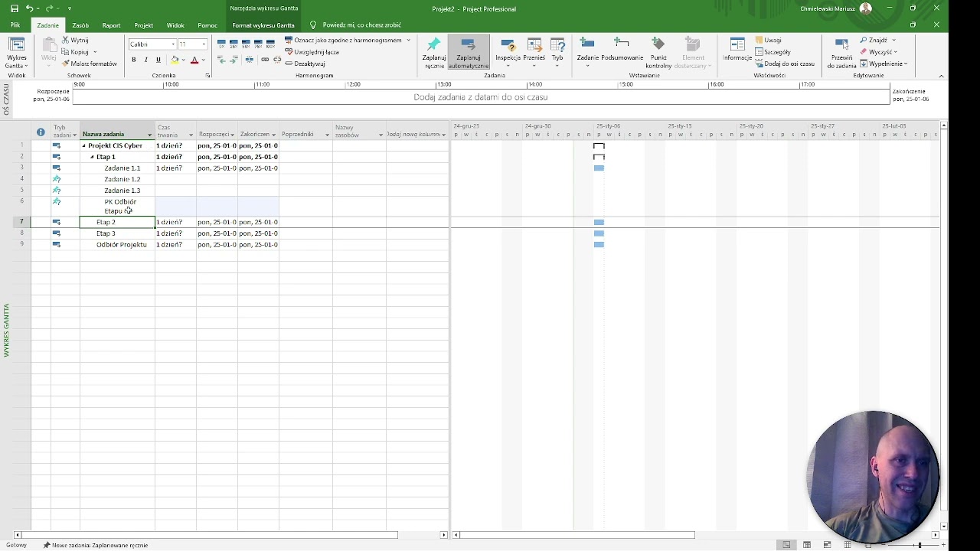Toggle underline text formatting
This screenshot has height=551, width=980.
point(158,60)
